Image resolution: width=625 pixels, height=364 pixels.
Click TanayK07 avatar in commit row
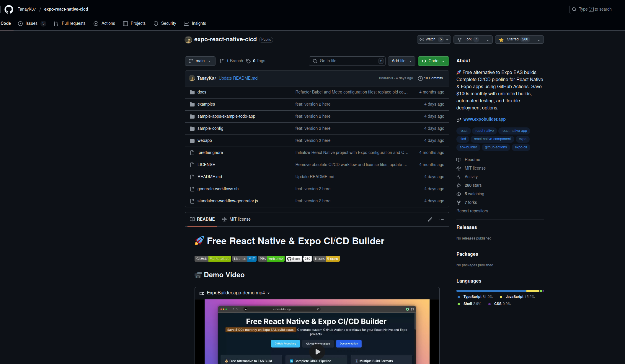[x=192, y=78]
